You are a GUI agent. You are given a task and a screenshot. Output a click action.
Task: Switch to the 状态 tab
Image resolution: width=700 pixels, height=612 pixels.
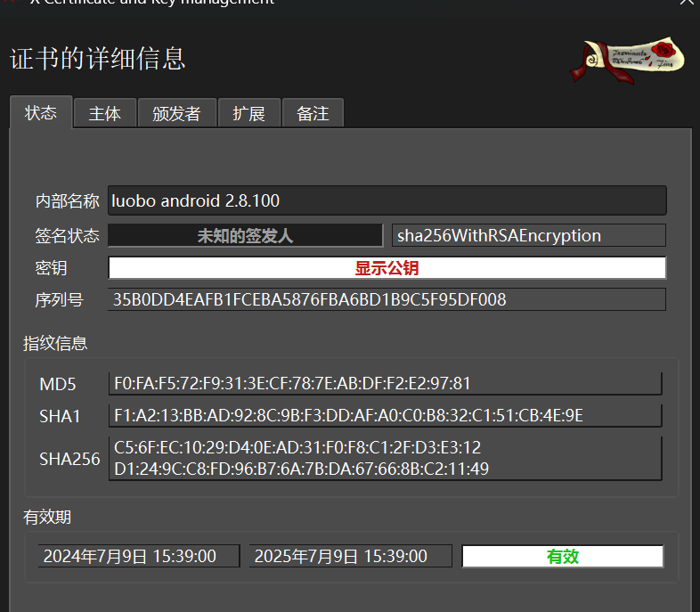[x=41, y=113]
